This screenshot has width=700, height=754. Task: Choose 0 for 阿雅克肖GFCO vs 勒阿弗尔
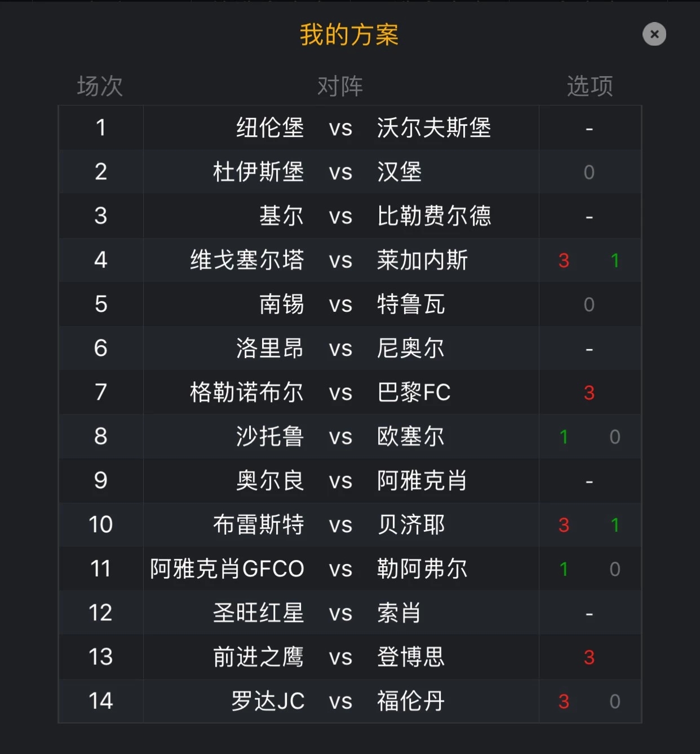(x=615, y=569)
